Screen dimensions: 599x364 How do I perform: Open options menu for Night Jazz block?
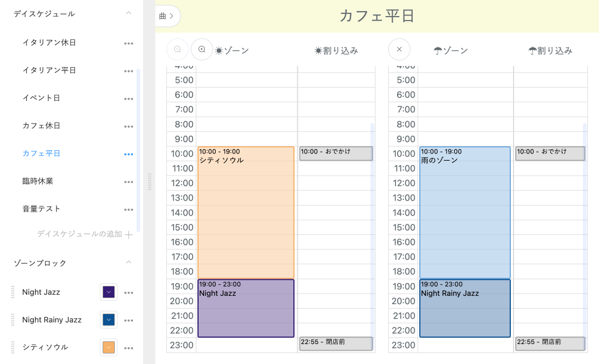coord(129,293)
